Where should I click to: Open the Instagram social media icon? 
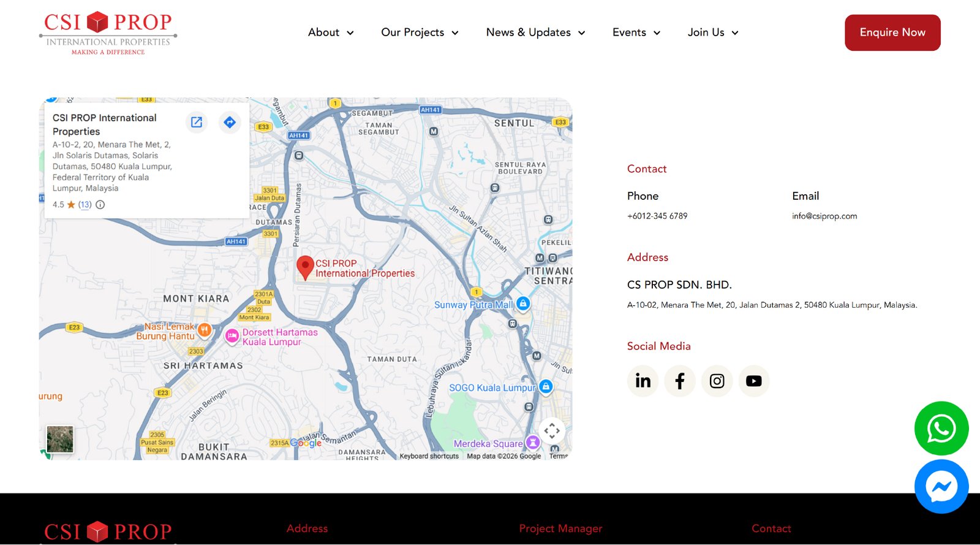[717, 381]
